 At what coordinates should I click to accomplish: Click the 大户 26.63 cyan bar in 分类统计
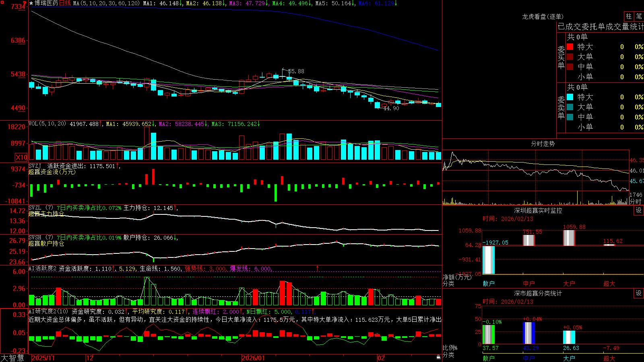click(x=569, y=337)
